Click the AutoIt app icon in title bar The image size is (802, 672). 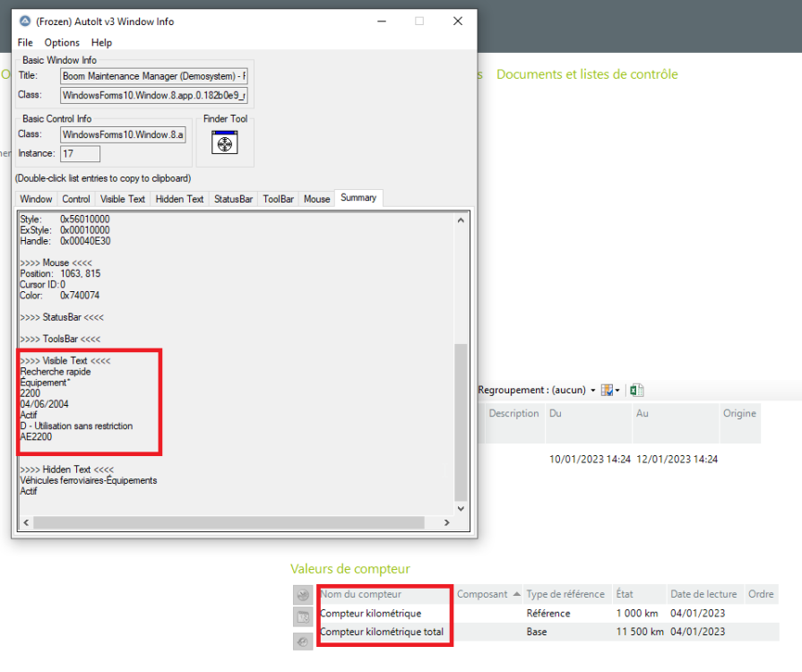click(x=24, y=22)
